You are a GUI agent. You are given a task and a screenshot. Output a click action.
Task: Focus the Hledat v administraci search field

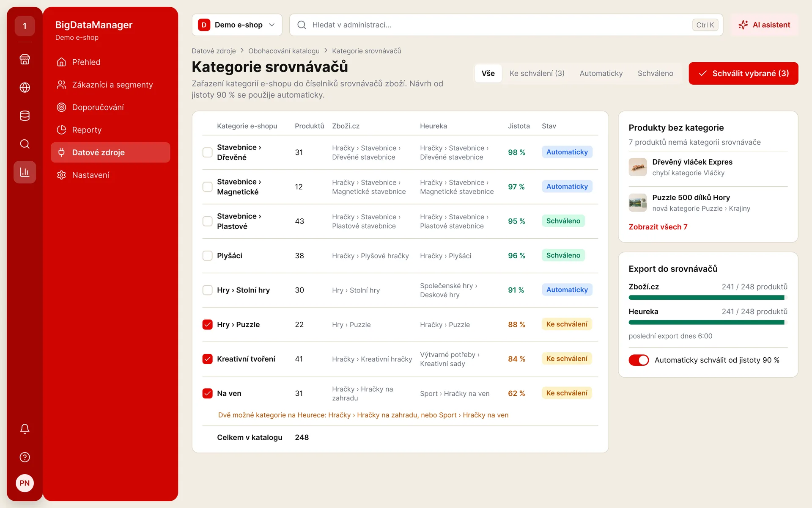(x=506, y=25)
